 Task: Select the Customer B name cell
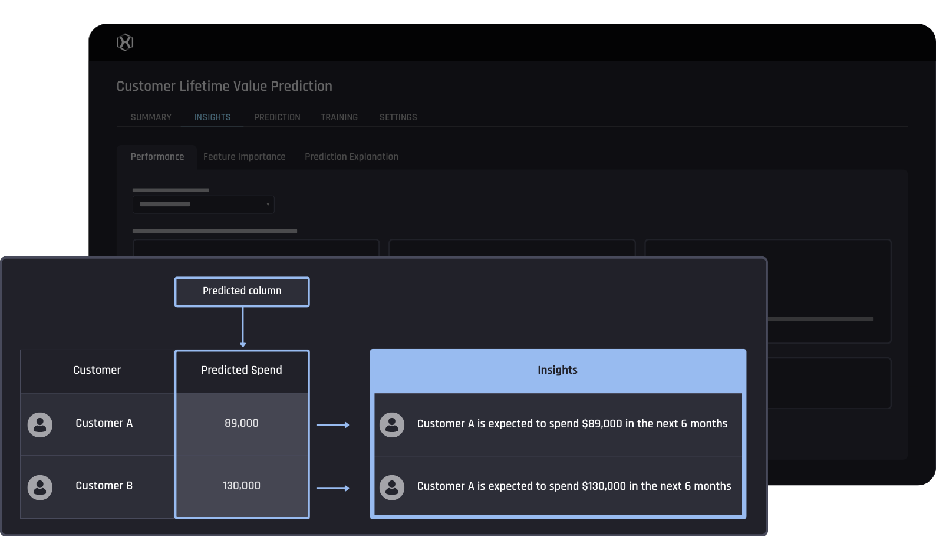tap(104, 486)
